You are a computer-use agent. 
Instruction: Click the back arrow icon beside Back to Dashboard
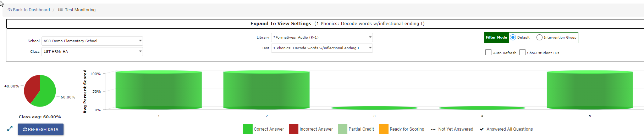pos(10,10)
